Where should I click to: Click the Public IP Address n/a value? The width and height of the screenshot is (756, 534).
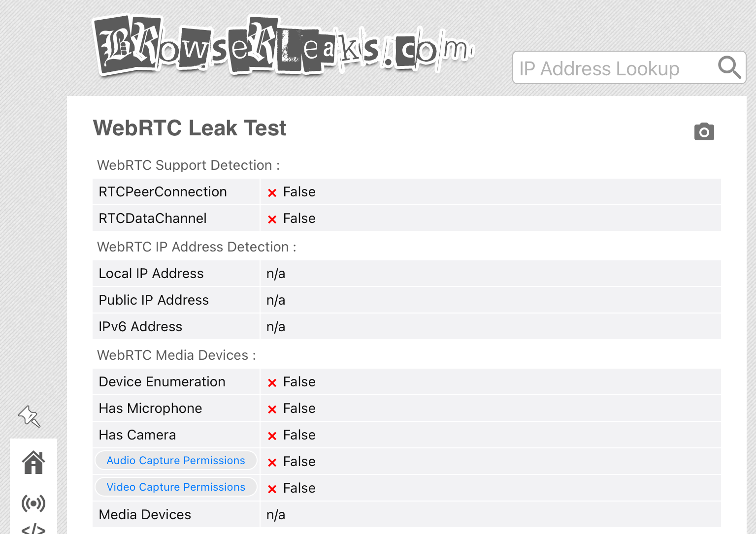click(276, 300)
